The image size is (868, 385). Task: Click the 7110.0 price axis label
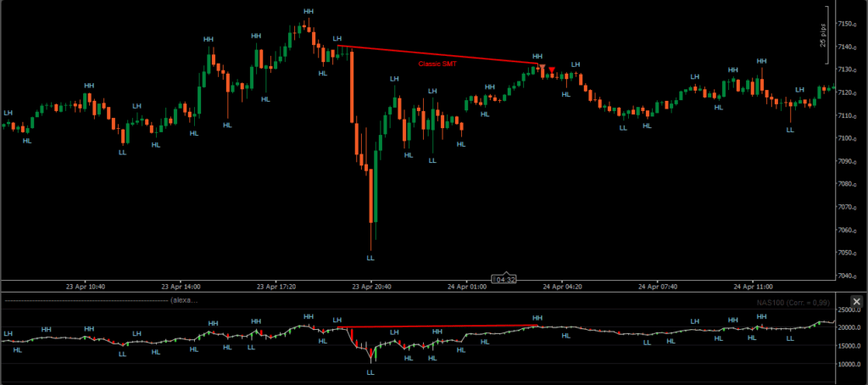pos(848,116)
